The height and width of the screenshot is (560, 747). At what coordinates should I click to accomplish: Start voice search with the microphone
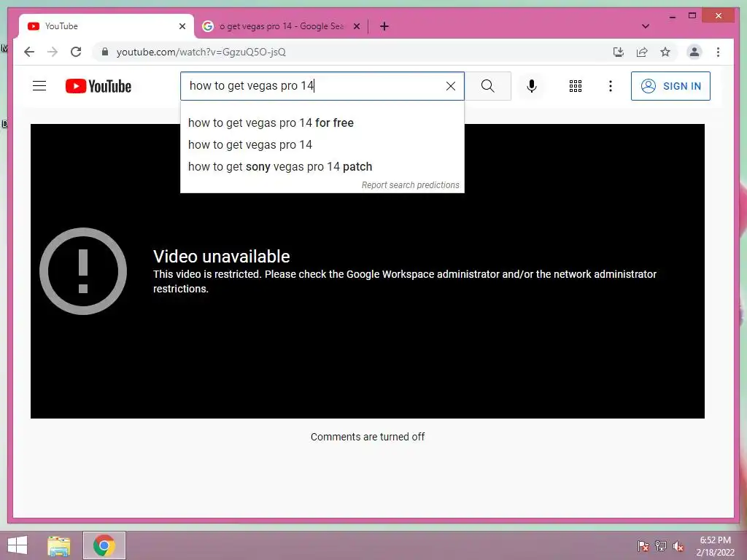point(532,86)
